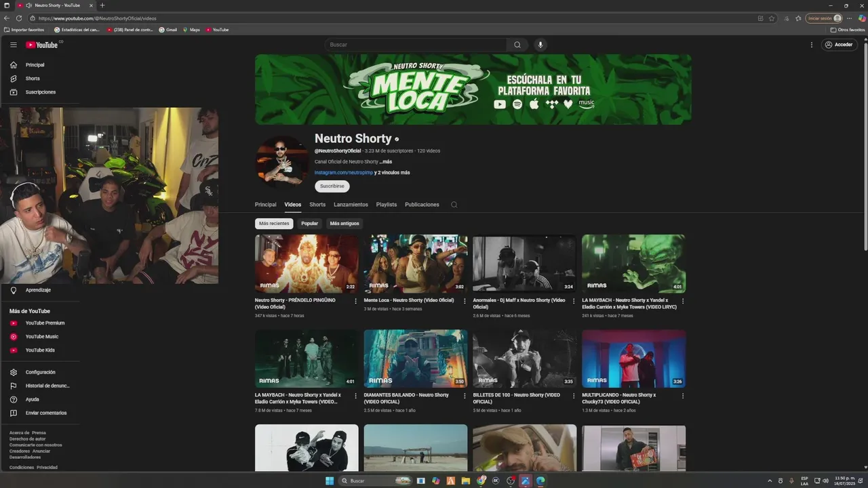Open Configuración in the sidebar
This screenshot has height=488, width=868.
(x=41, y=372)
